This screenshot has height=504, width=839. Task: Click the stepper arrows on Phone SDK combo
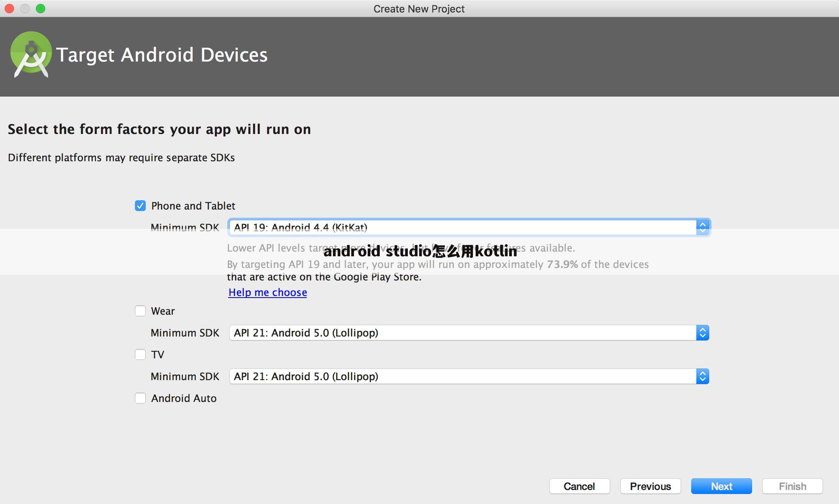(x=703, y=227)
